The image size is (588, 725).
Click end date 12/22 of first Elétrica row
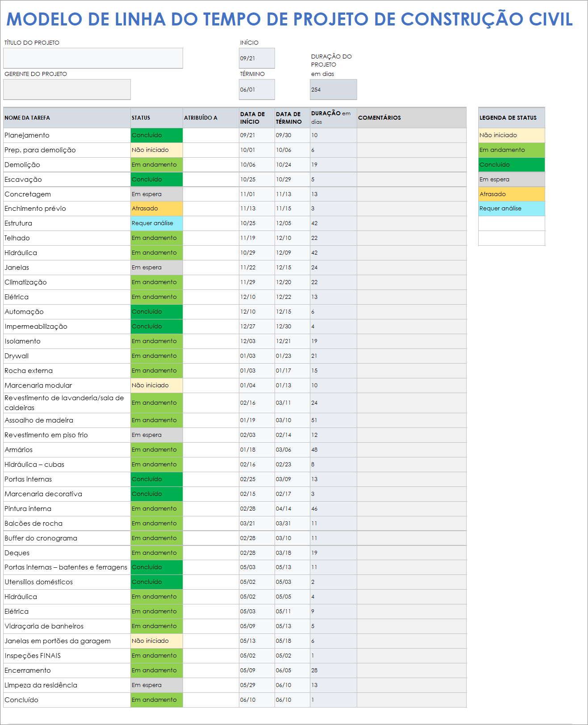click(x=292, y=297)
